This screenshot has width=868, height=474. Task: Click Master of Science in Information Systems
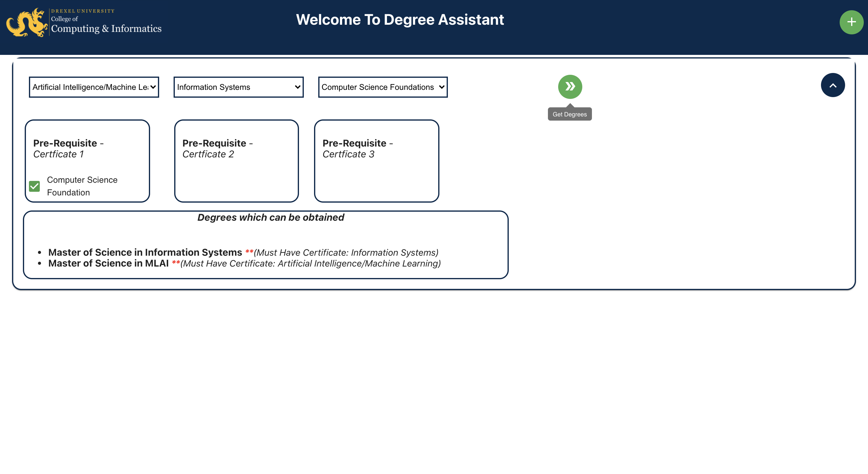click(145, 252)
